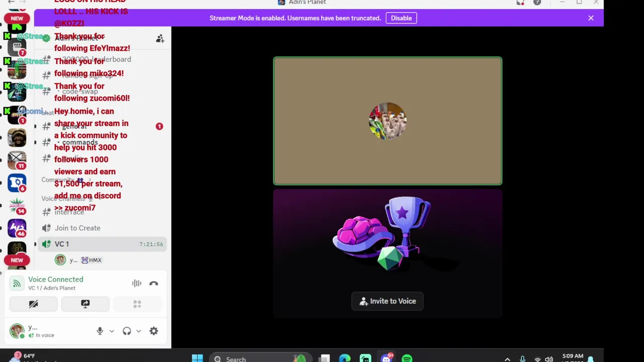
Task: Open the blue gear server with 6 badge
Action: (17, 183)
